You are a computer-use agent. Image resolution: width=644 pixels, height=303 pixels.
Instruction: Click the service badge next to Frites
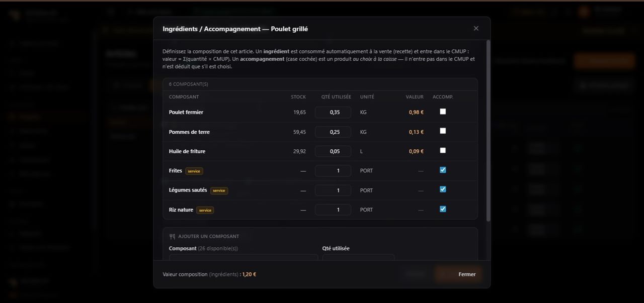194,171
